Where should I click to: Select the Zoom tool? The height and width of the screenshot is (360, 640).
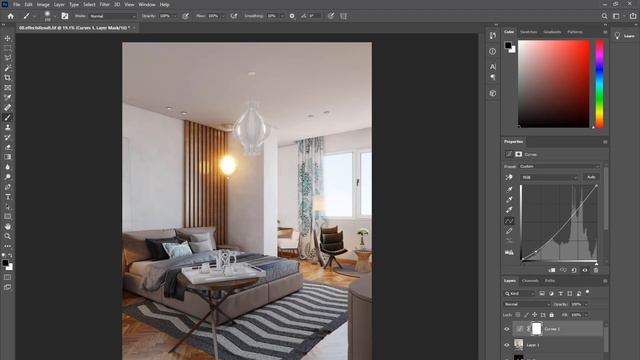tap(8, 236)
